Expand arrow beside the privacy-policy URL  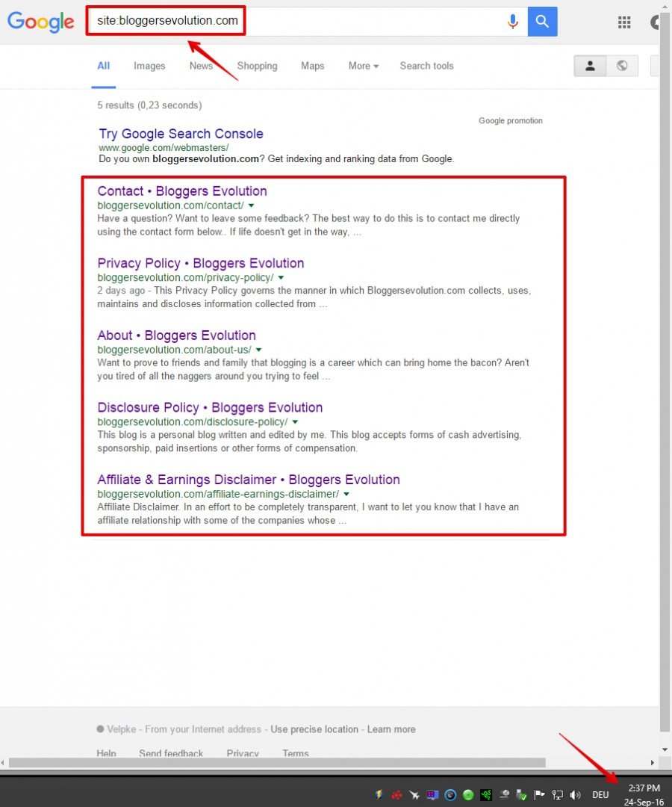tap(281, 277)
